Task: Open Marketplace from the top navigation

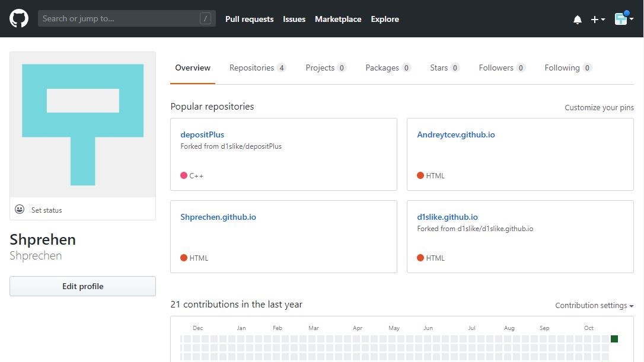Action: coord(338,19)
